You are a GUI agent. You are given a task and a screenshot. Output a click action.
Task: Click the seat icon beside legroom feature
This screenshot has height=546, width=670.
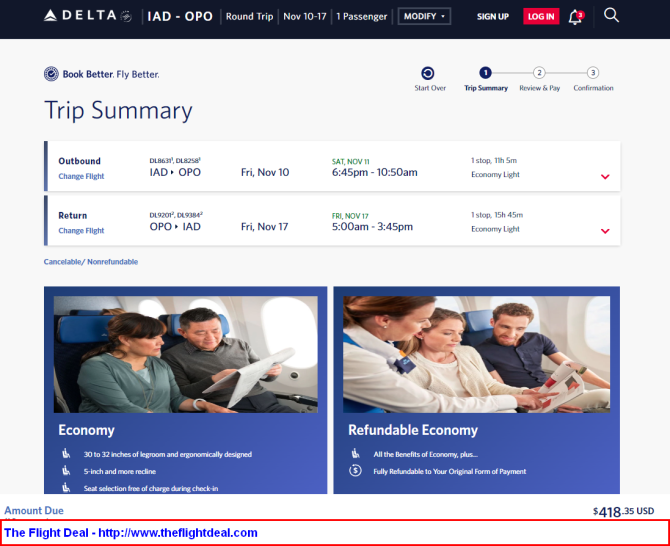[x=66, y=453]
